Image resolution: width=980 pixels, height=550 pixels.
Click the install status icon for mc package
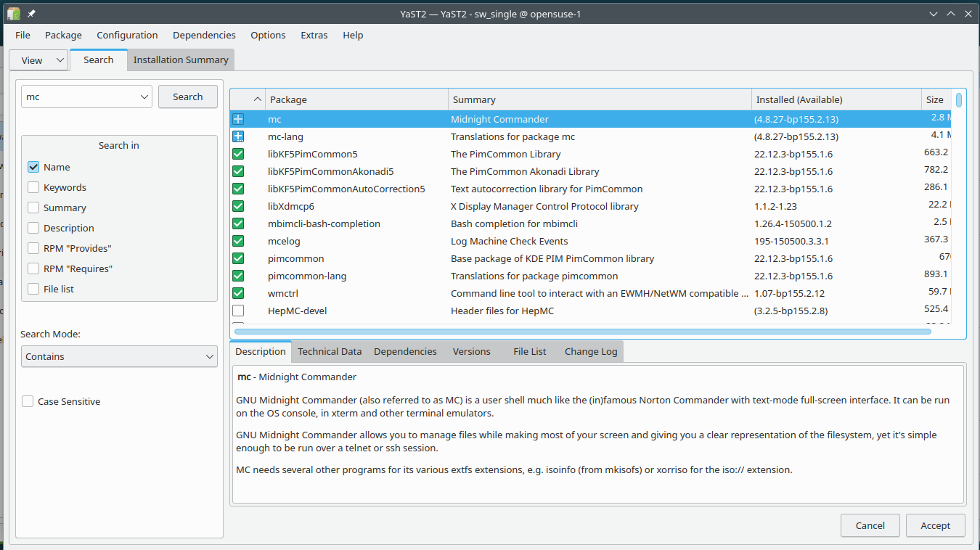click(238, 119)
